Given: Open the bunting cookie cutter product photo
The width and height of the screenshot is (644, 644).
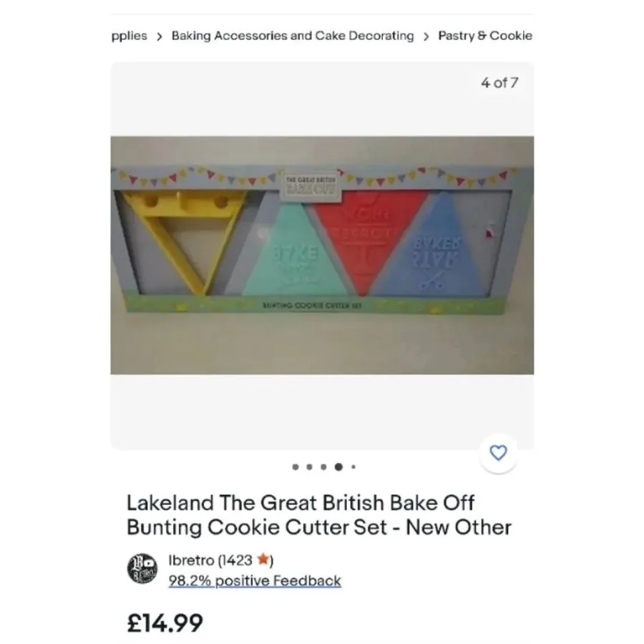Looking at the screenshot, I should [322, 255].
